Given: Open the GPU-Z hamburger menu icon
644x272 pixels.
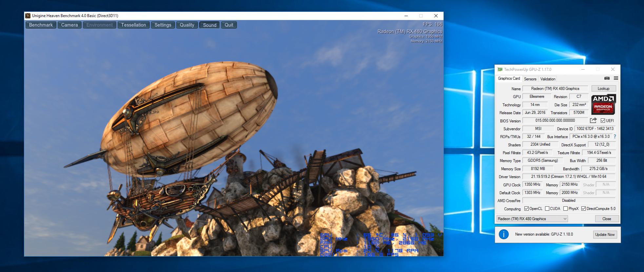Looking at the screenshot, I should pos(616,78).
